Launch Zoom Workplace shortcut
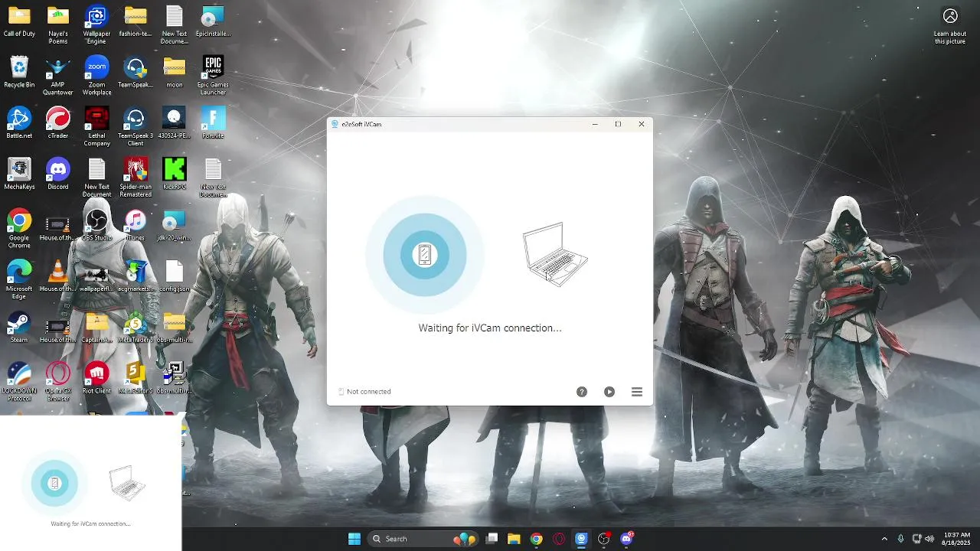 click(96, 76)
